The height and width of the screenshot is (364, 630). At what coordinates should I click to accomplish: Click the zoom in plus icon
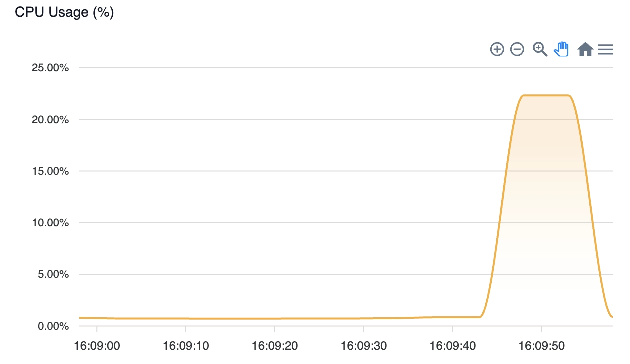(497, 49)
